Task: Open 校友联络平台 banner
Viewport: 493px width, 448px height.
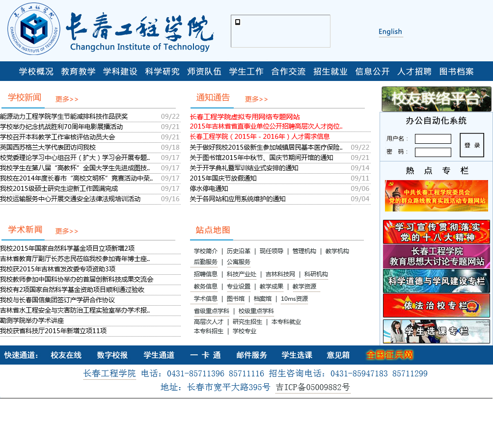Action: click(x=437, y=99)
